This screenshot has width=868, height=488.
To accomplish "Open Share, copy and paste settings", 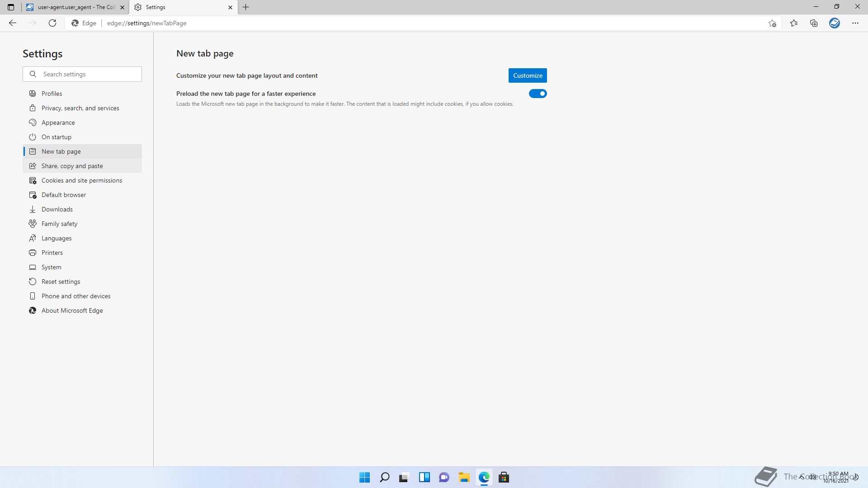I will tap(82, 166).
